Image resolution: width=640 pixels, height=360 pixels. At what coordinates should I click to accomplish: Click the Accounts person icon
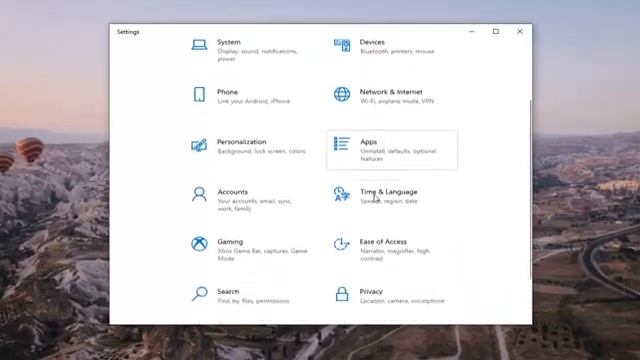click(199, 194)
